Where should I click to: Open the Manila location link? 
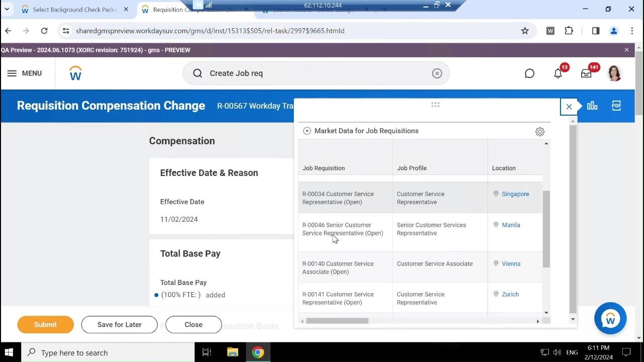(511, 225)
